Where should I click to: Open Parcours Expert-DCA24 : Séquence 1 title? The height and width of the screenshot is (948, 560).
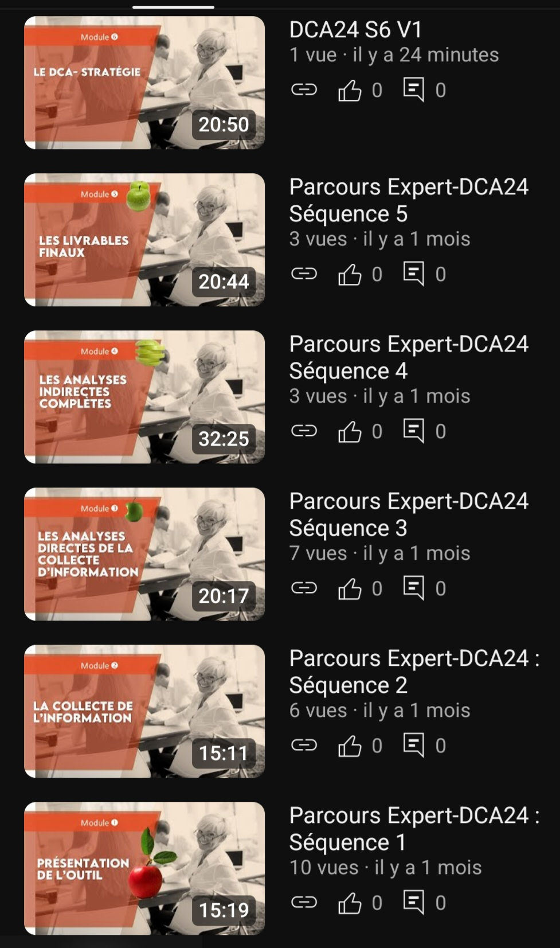414,829
